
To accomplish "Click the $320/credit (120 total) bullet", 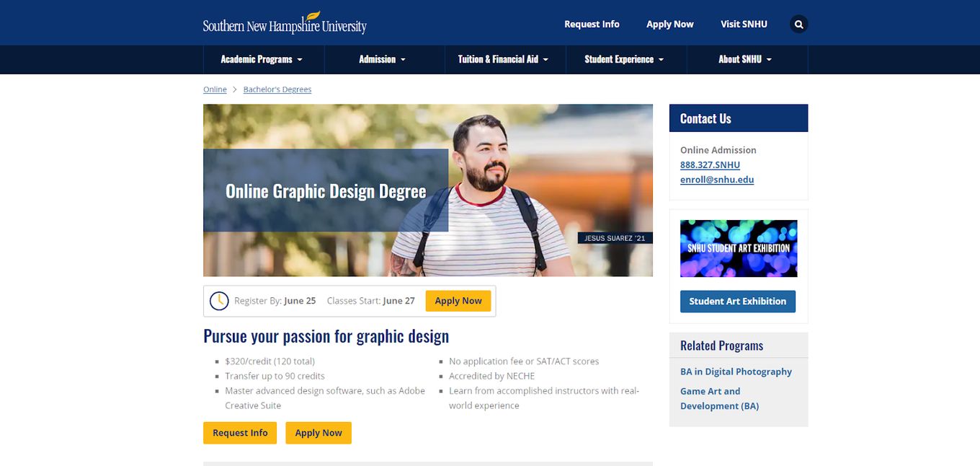I will (x=269, y=361).
